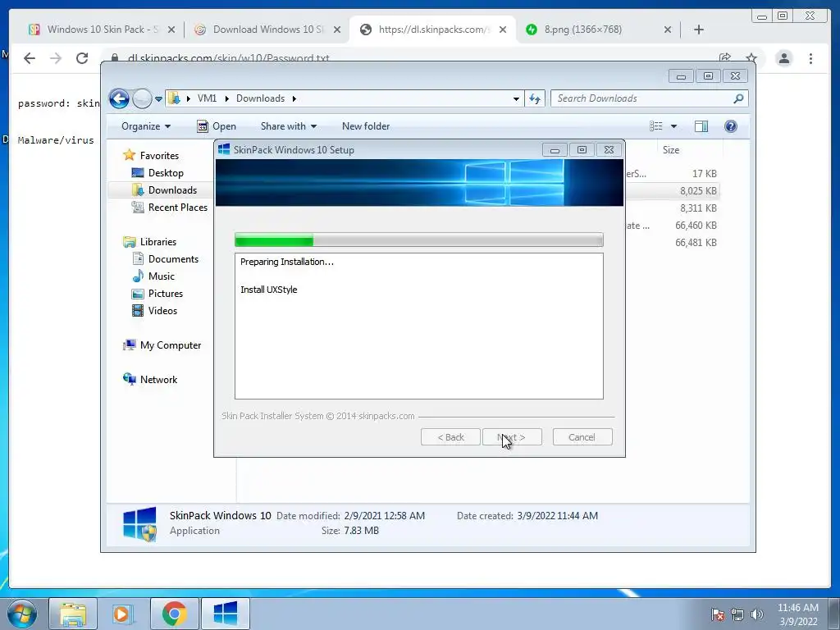The height and width of the screenshot is (630, 840).
Task: Go back in Chrome browser
Action: (x=30, y=58)
